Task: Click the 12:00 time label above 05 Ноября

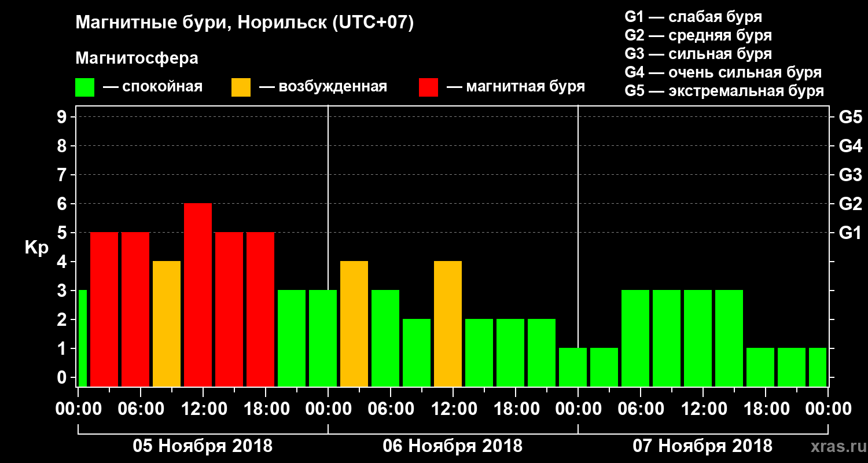Action: tap(203, 409)
